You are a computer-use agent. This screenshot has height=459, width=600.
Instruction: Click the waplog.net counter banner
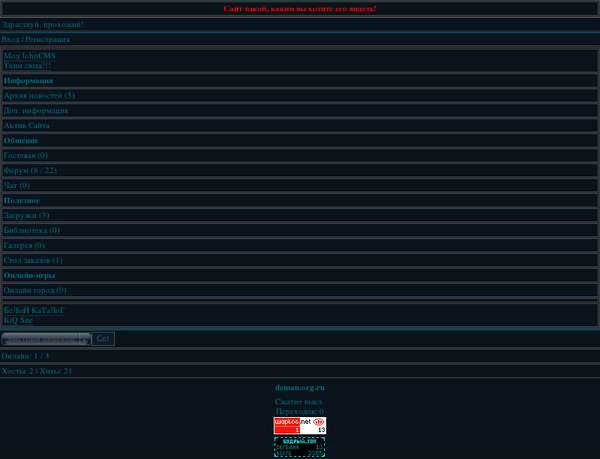click(x=300, y=426)
